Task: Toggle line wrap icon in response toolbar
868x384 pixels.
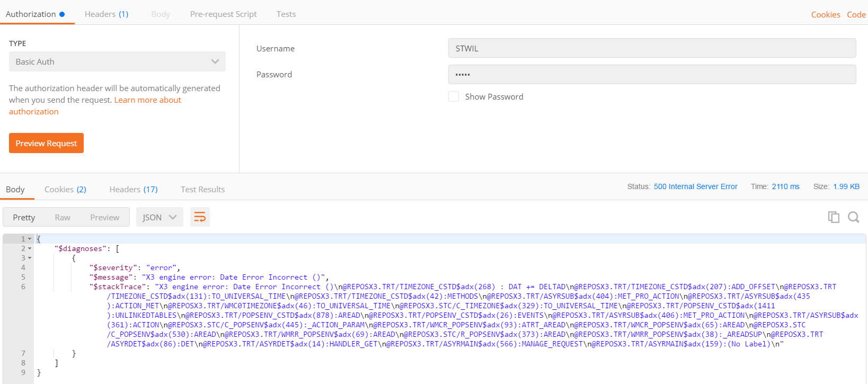Action: coord(200,217)
